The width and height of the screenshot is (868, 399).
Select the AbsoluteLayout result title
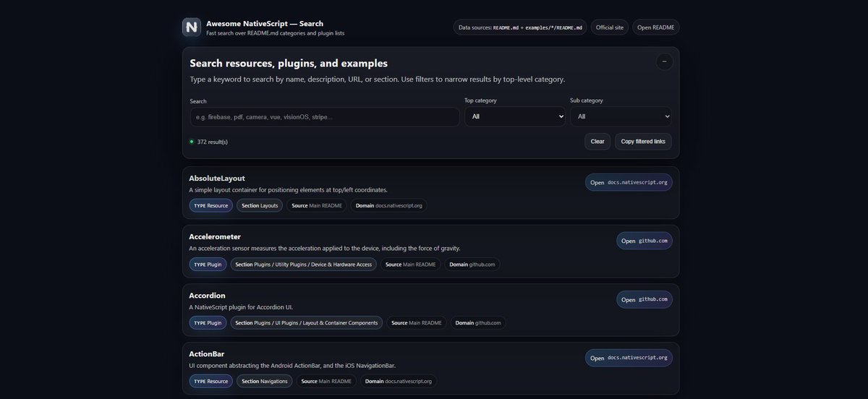coord(217,178)
